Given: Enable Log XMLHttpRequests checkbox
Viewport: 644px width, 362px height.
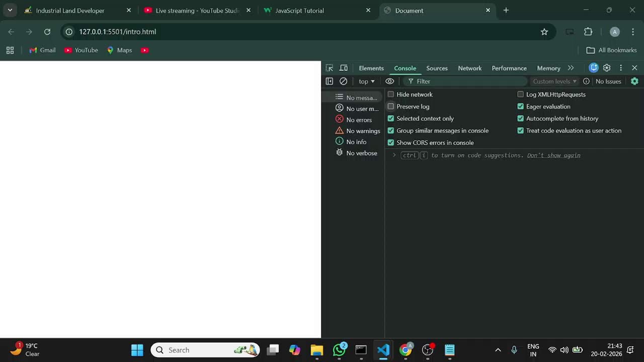Looking at the screenshot, I should pos(521,94).
